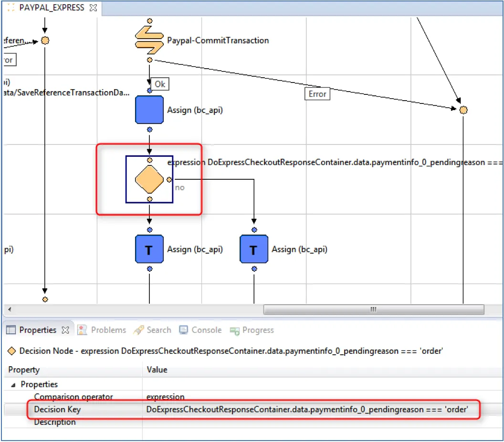Select the Properties tab label
The height and width of the screenshot is (442, 504).
tap(38, 330)
